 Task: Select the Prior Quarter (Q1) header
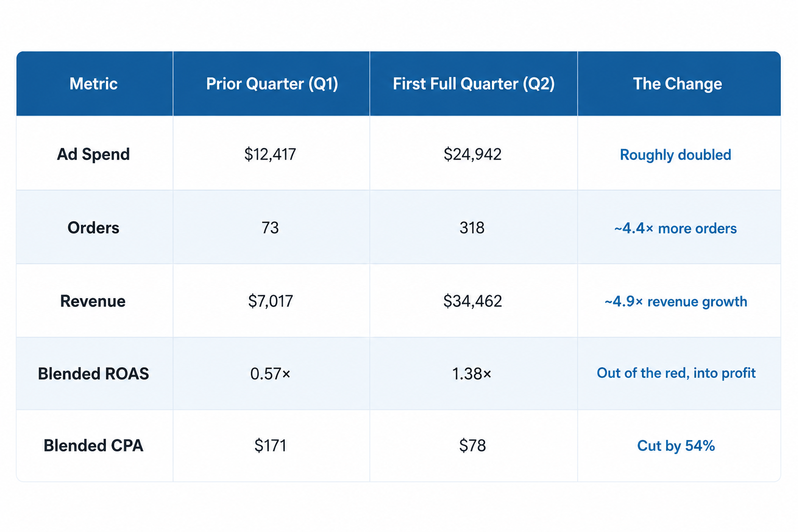coord(272,84)
